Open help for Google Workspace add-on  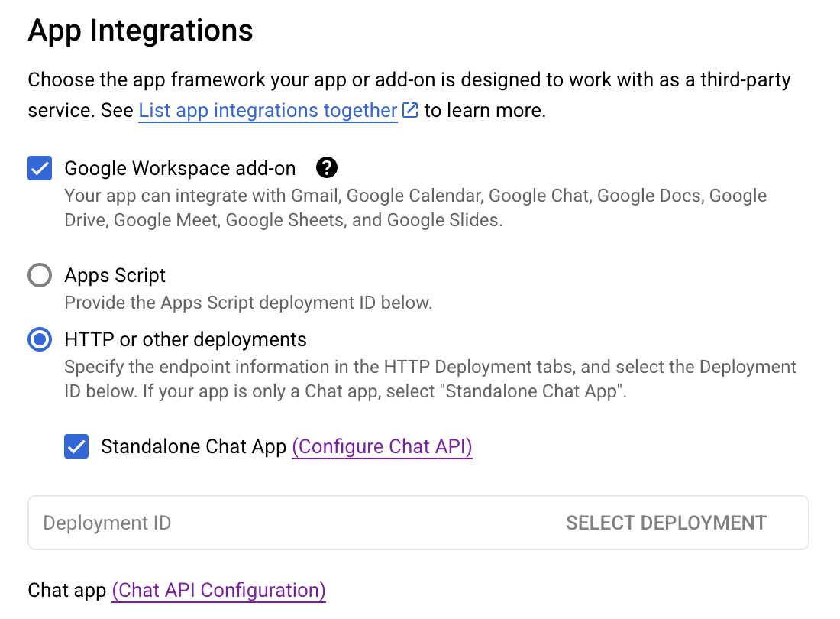click(327, 167)
